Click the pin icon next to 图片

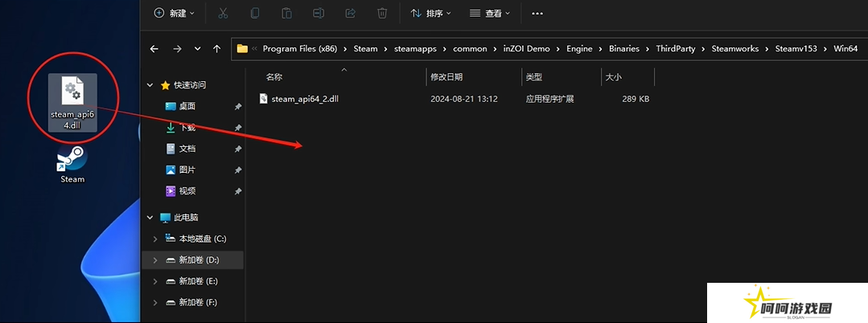coord(237,170)
